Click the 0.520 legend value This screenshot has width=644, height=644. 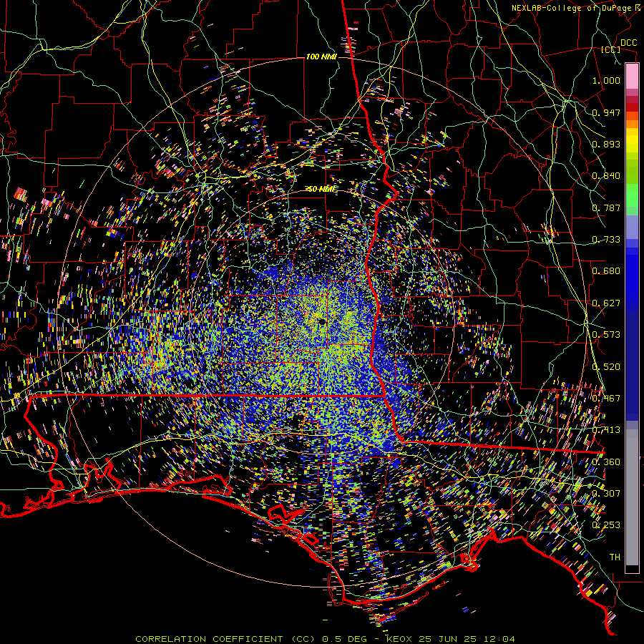606,367
